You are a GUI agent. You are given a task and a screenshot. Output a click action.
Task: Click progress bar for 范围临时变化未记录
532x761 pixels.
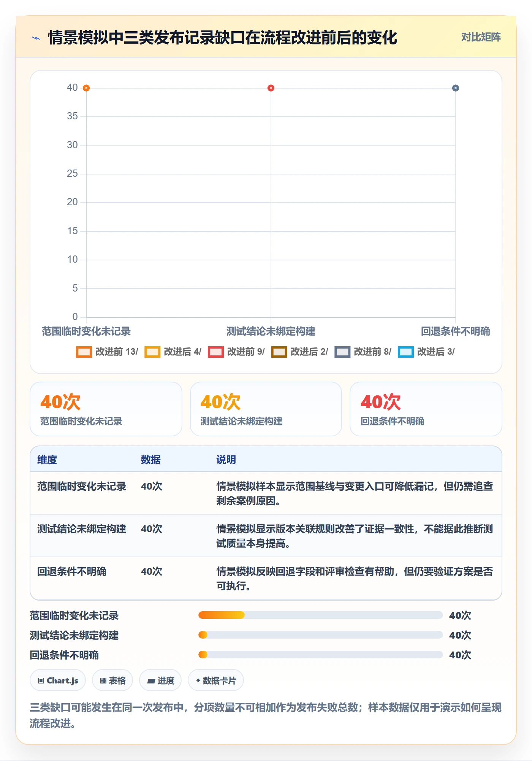tap(321, 615)
